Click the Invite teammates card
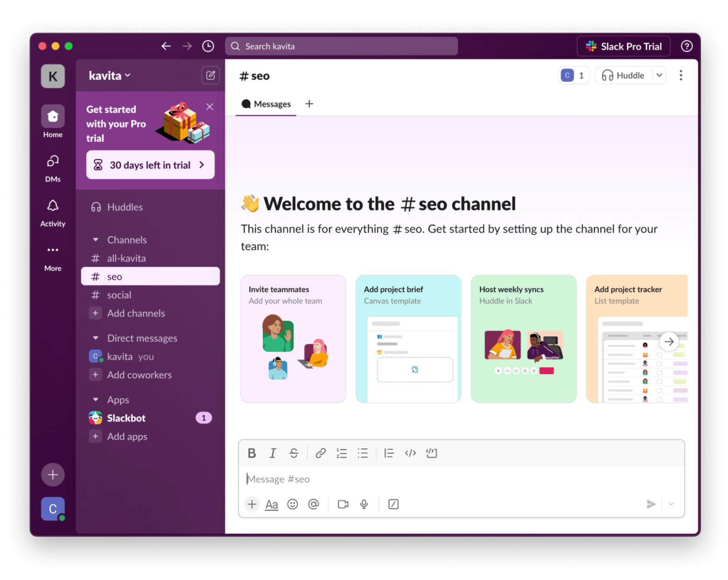This screenshot has width=728, height=580. tap(293, 339)
